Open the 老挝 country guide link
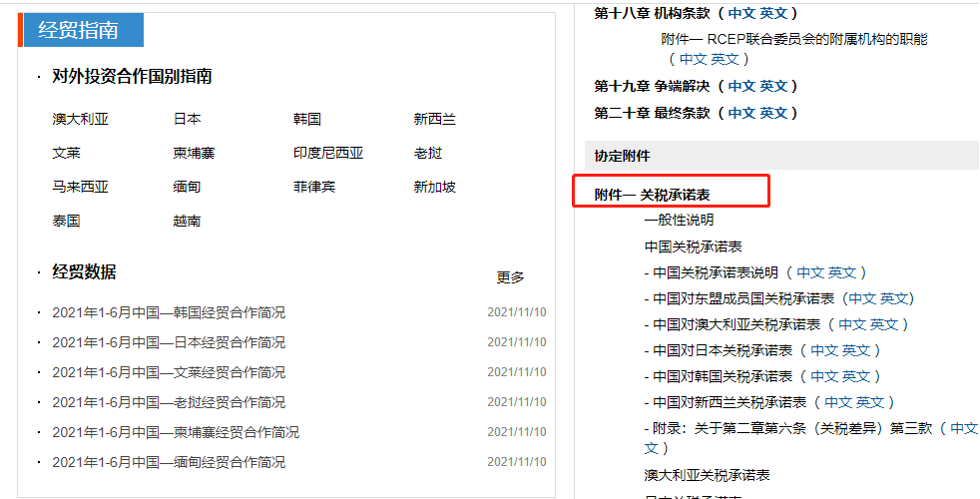This screenshot has width=980, height=499. pos(427,153)
